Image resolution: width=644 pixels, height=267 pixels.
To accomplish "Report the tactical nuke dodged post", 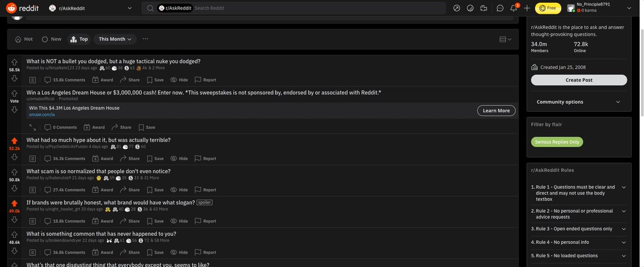I will (x=206, y=80).
